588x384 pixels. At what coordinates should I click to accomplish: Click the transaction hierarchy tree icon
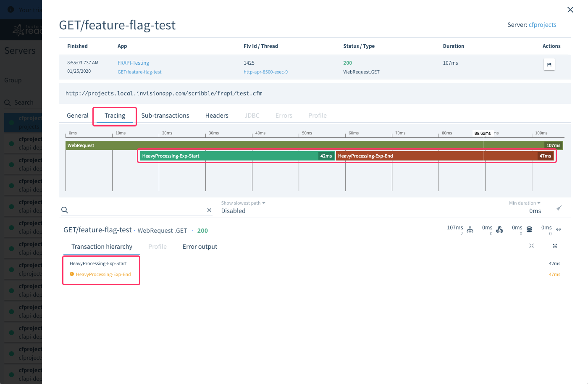tap(470, 229)
